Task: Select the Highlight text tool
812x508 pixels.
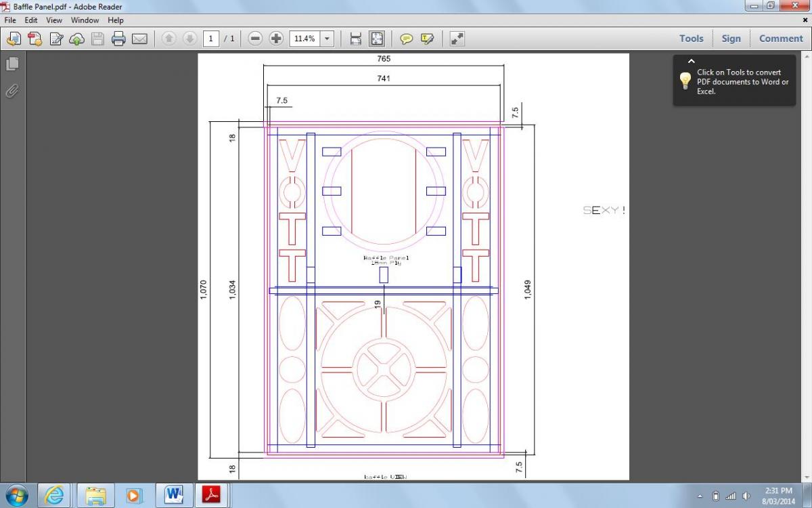Action: coord(427,39)
